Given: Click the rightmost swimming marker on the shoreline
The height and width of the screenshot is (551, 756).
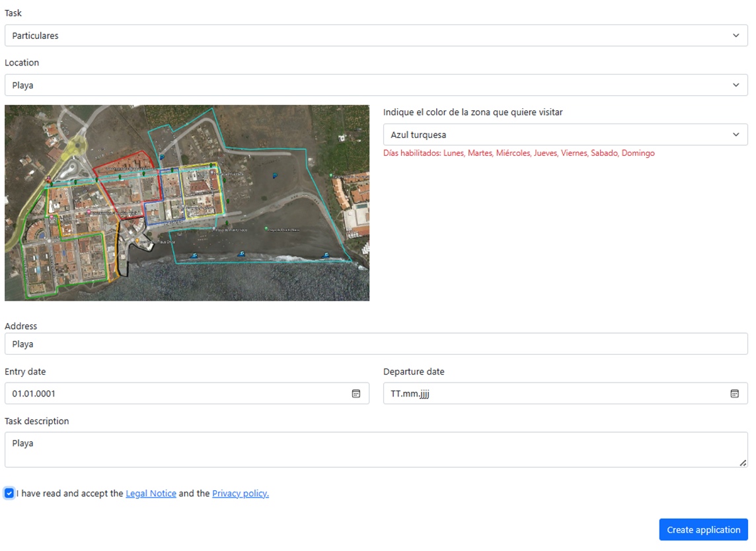Looking at the screenshot, I should [325, 255].
